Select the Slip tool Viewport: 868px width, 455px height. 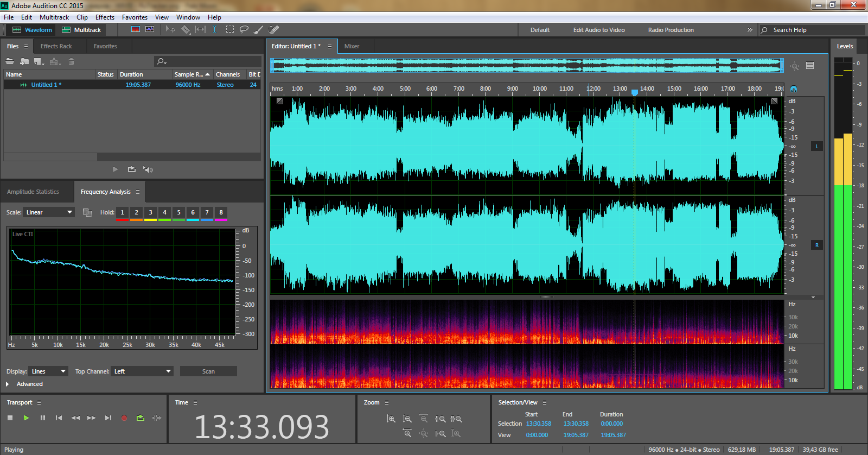tap(200, 29)
